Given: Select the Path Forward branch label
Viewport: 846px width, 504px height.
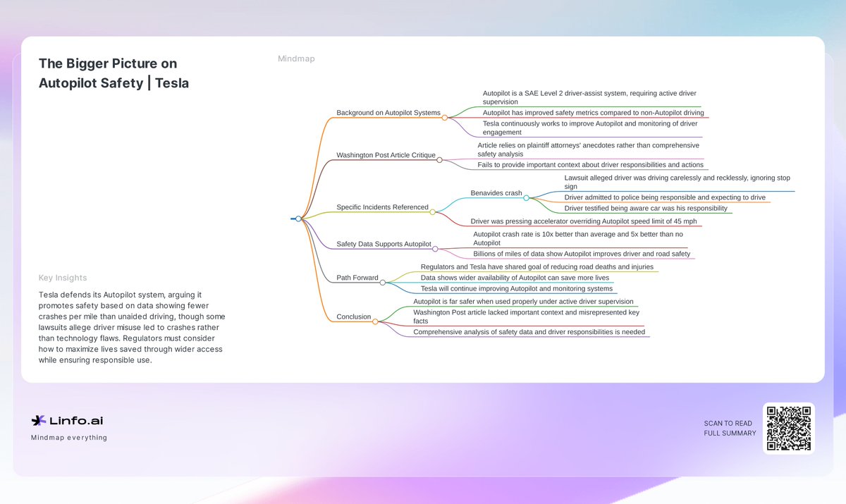Looking at the screenshot, I should coord(357,278).
